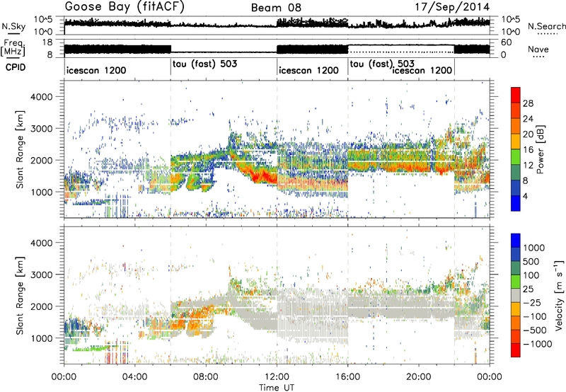
Task: Click the "Velocity [m s-1]" colorbar title
Action: (x=559, y=295)
